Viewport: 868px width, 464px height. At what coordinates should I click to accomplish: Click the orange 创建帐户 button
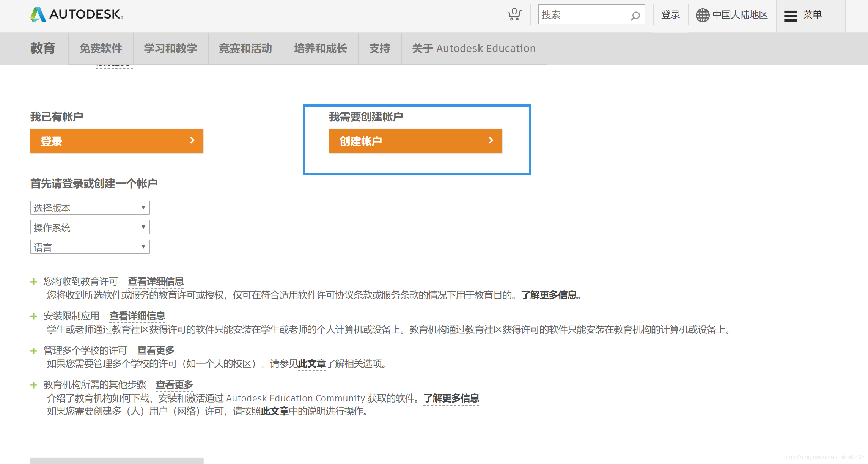click(x=415, y=141)
